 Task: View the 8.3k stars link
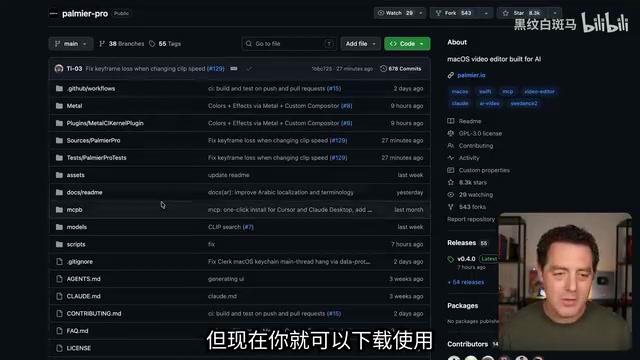point(472,182)
